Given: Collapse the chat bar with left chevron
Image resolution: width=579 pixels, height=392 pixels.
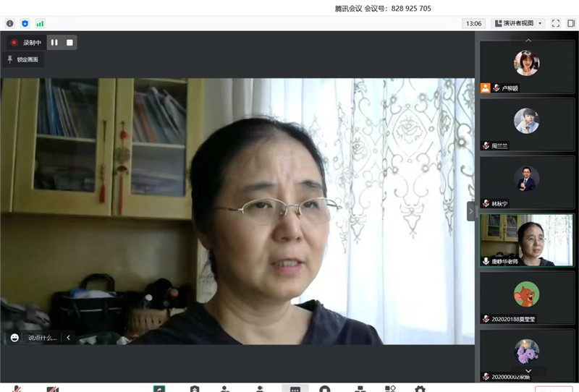Looking at the screenshot, I should (x=68, y=337).
